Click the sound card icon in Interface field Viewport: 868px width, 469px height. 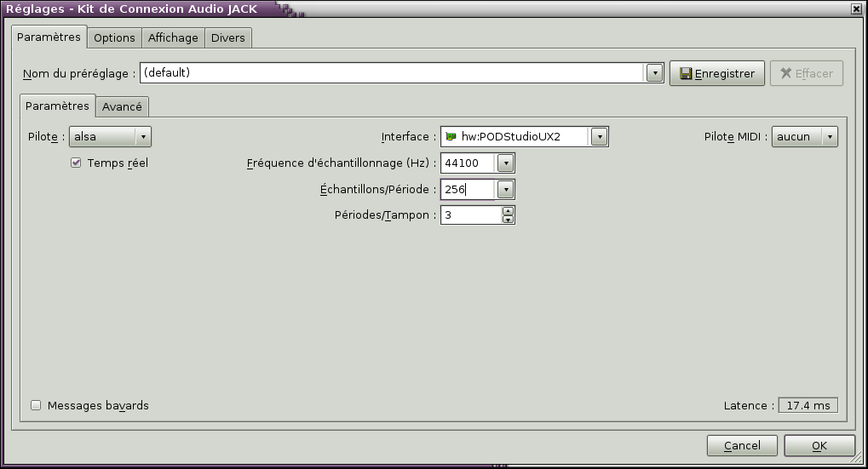click(451, 136)
